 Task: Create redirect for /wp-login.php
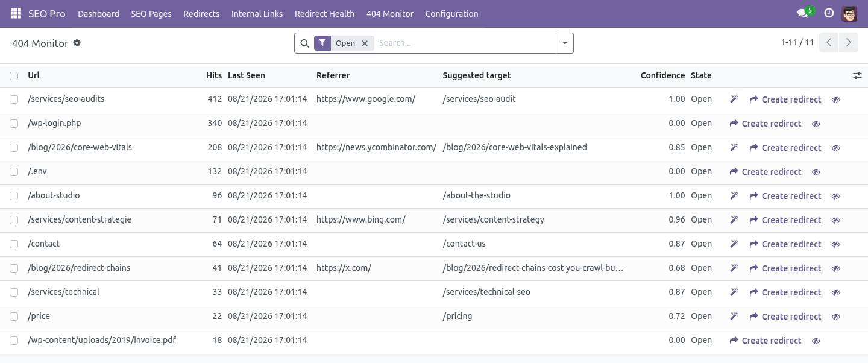click(x=766, y=124)
